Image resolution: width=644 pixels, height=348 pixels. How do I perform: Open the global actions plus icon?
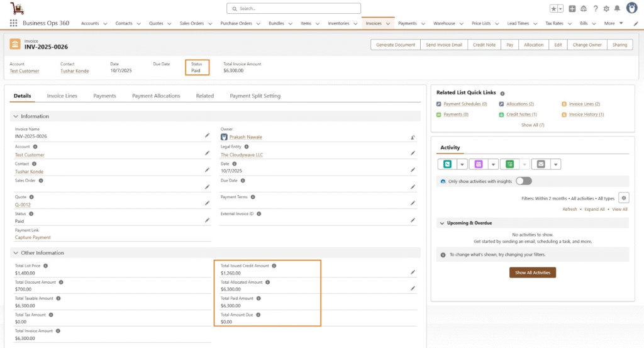pyautogui.click(x=572, y=9)
